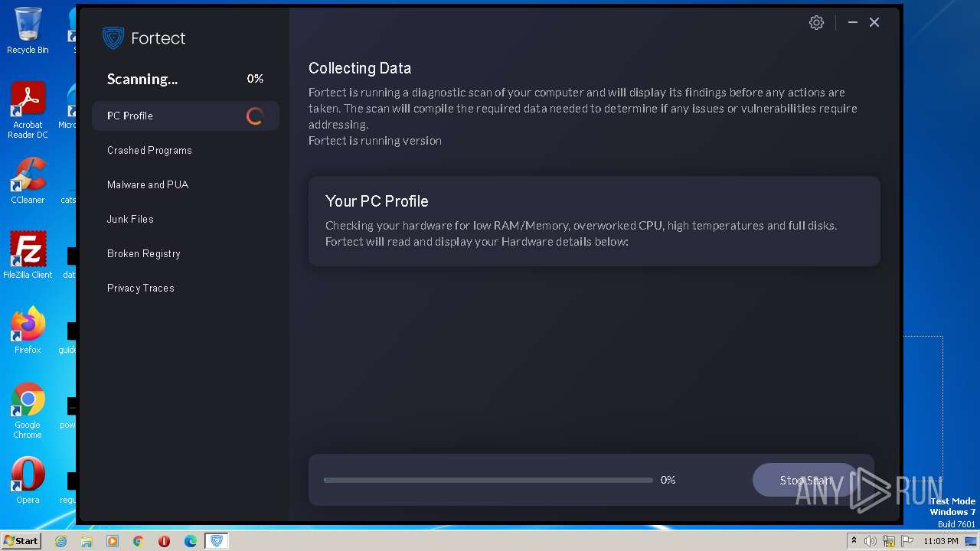980x551 pixels.
Task: Open CCleaner desktop icon
Action: click(x=28, y=181)
